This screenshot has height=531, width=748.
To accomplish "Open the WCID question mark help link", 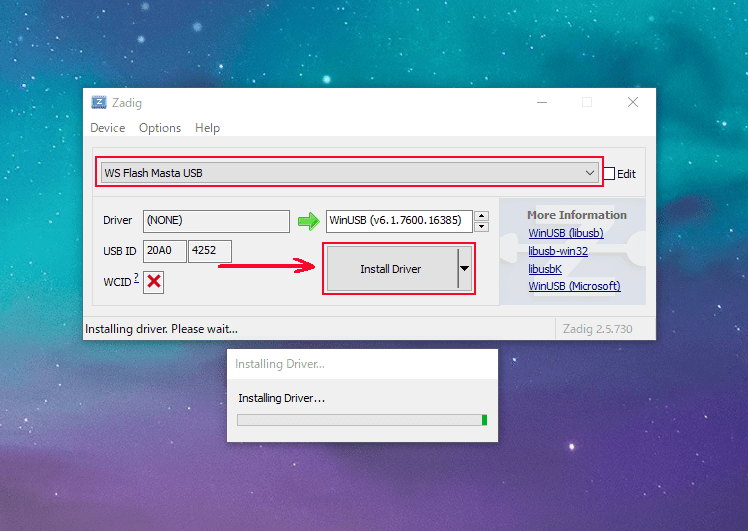I will point(136,278).
